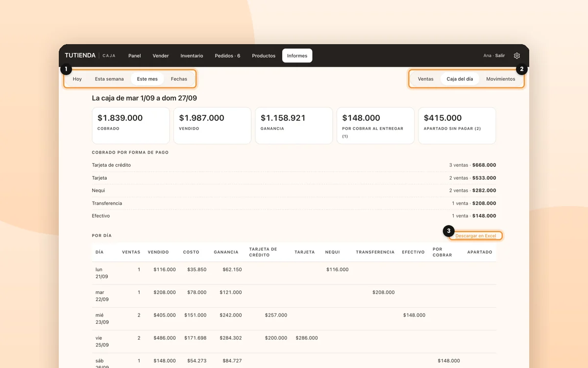The image size is (588, 368).
Task: Click the Por cobrar al entregar card
Action: (375, 126)
